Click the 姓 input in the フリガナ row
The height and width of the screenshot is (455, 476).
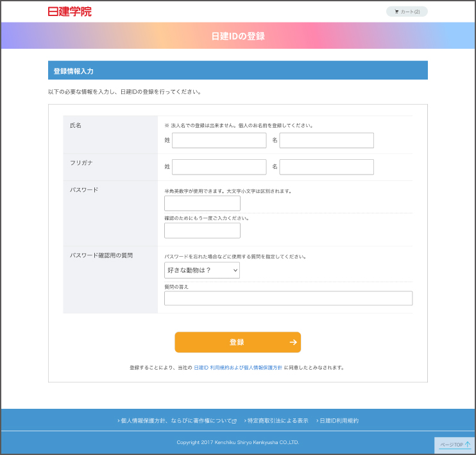219,167
